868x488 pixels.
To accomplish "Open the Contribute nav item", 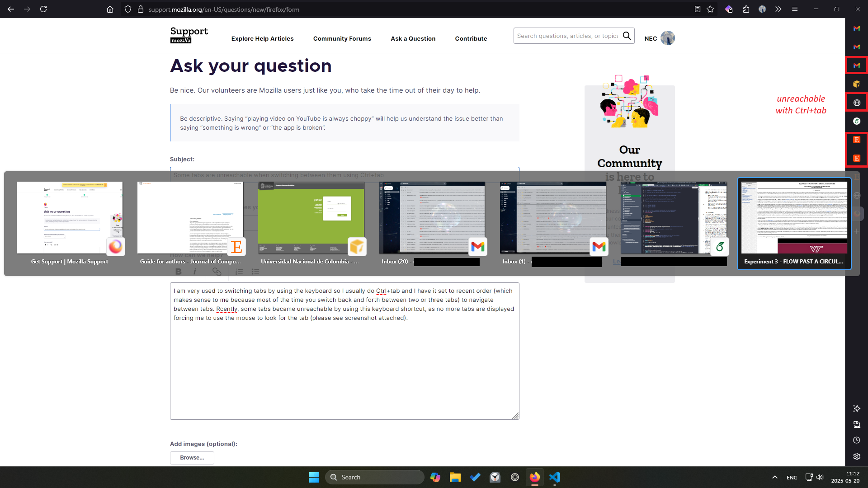I will coord(471,39).
